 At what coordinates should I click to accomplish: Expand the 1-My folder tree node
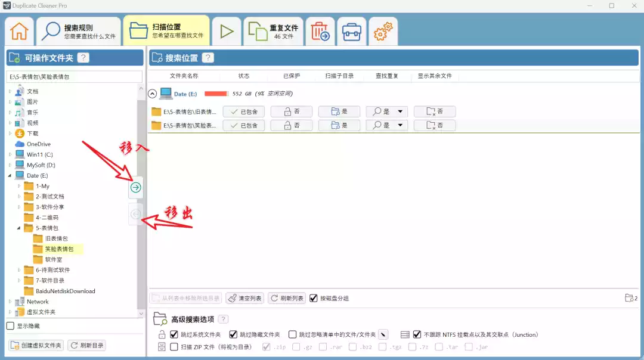click(19, 186)
